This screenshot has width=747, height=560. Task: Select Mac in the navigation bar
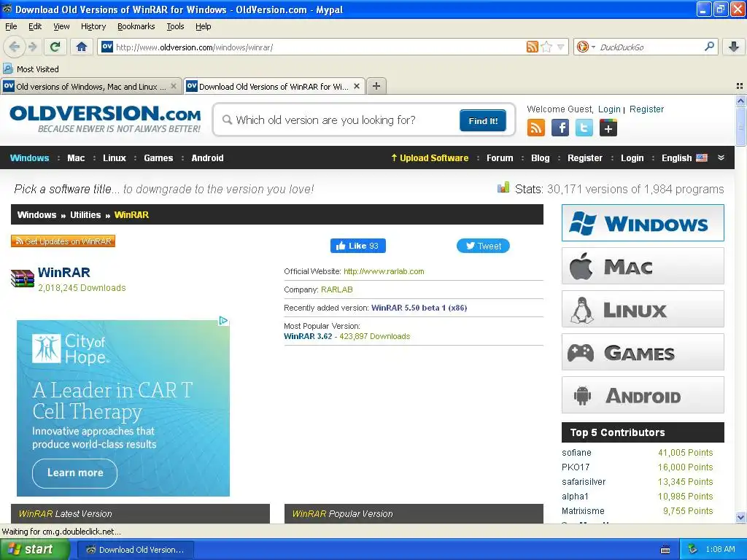coord(76,158)
